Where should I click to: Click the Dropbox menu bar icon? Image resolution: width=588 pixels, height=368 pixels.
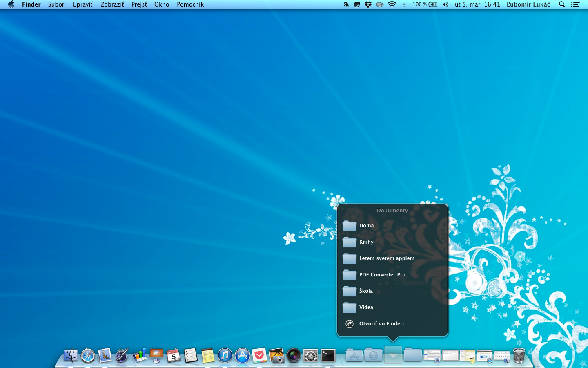pos(368,4)
